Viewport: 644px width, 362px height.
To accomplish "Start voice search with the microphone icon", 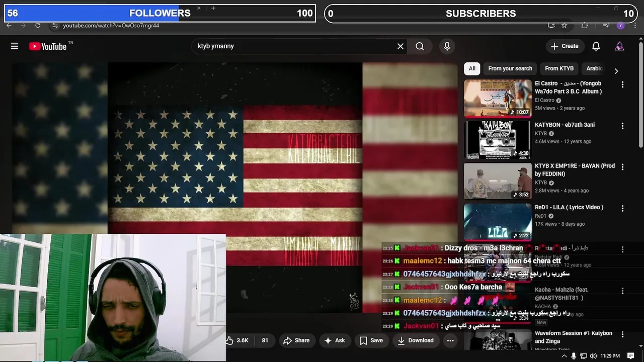I will [447, 46].
